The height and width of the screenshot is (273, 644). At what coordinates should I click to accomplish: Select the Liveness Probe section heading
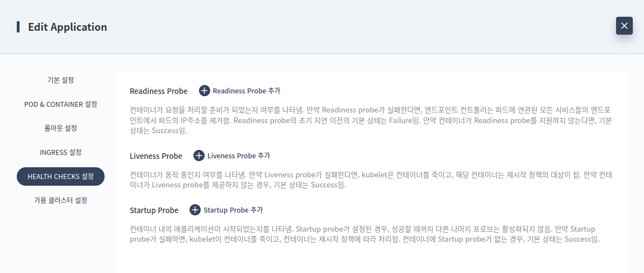(156, 156)
